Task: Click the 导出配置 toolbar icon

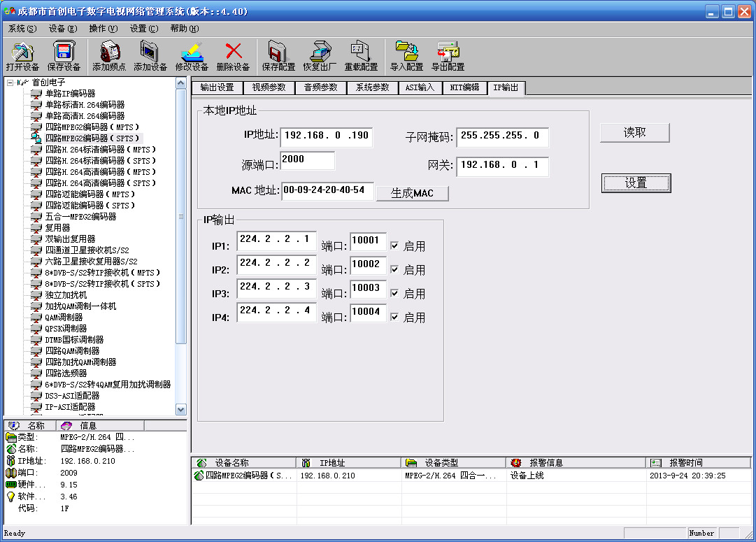Action: coord(448,51)
